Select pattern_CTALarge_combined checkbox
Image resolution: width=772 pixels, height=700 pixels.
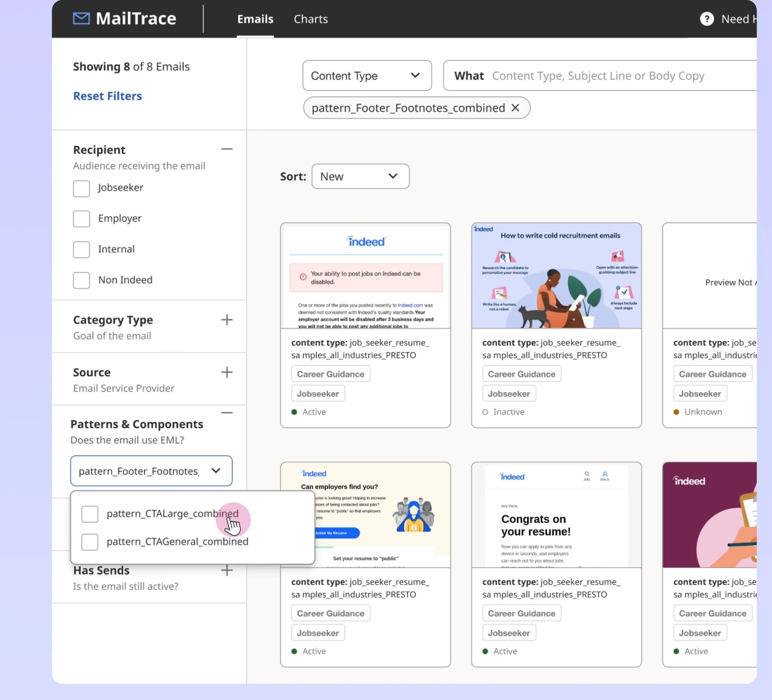(x=90, y=514)
